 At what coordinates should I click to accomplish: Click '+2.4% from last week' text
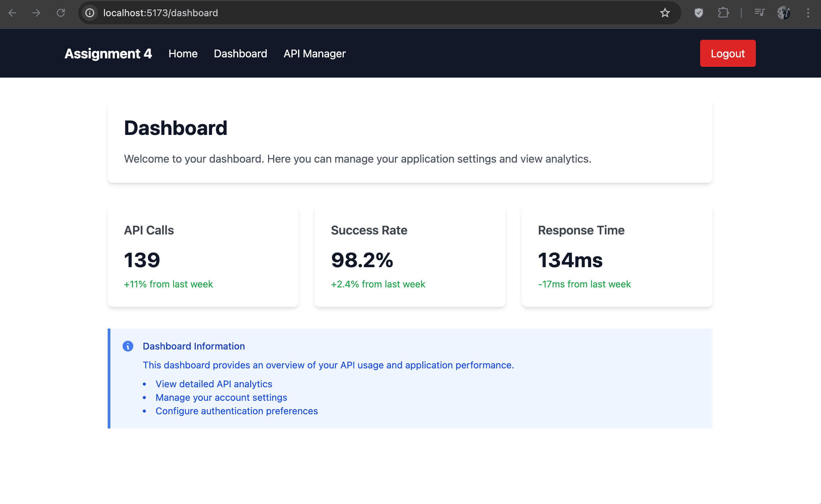click(378, 284)
